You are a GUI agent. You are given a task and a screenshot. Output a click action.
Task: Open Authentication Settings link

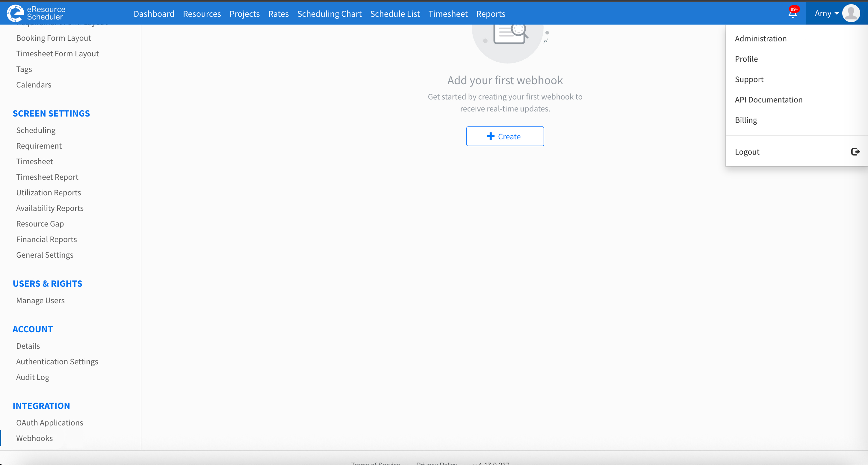point(57,361)
